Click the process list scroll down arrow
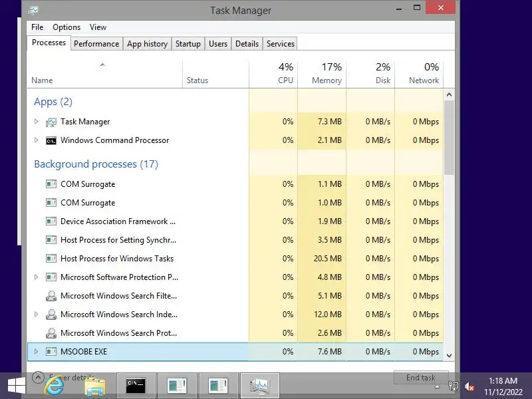The width and height of the screenshot is (532, 399). click(x=450, y=356)
